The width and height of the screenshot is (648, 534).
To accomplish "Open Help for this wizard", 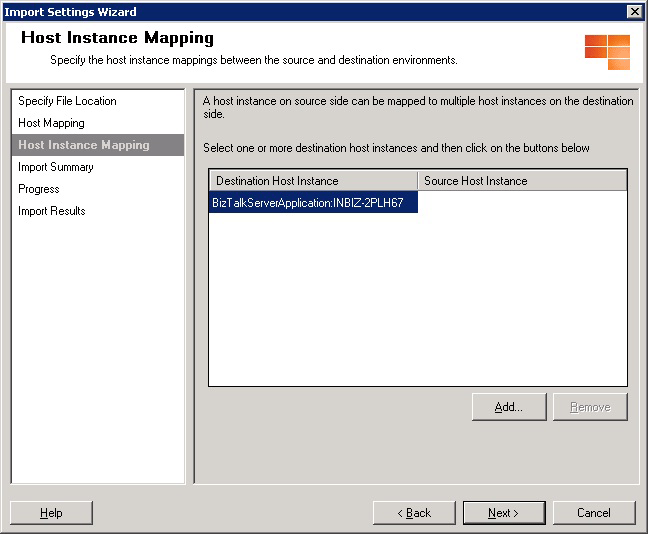I will click(51, 513).
